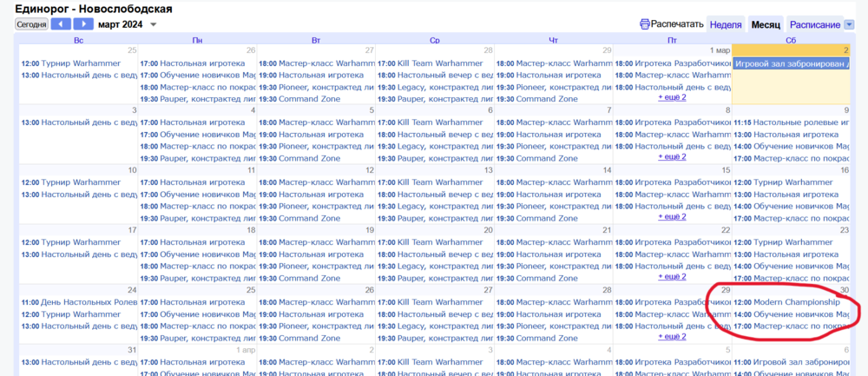The image size is (868, 376).
Task: Expand '+ еще 2' on Friday the 8th
Action: tap(672, 157)
